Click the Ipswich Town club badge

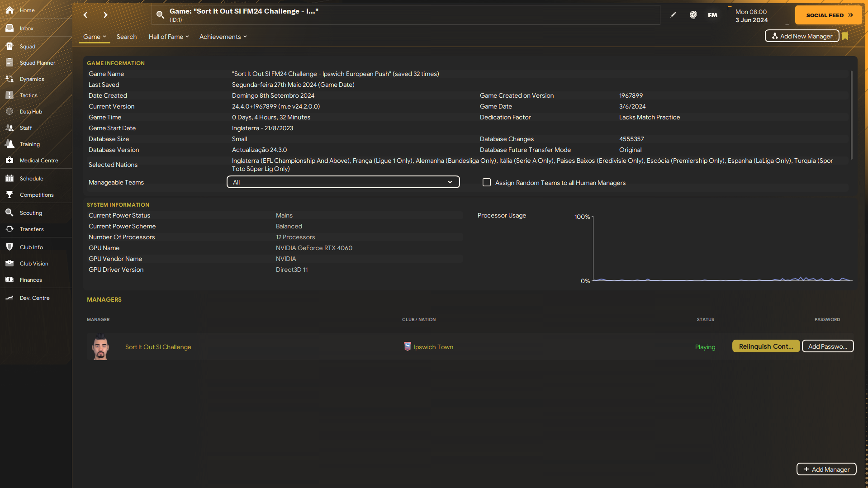pyautogui.click(x=407, y=346)
